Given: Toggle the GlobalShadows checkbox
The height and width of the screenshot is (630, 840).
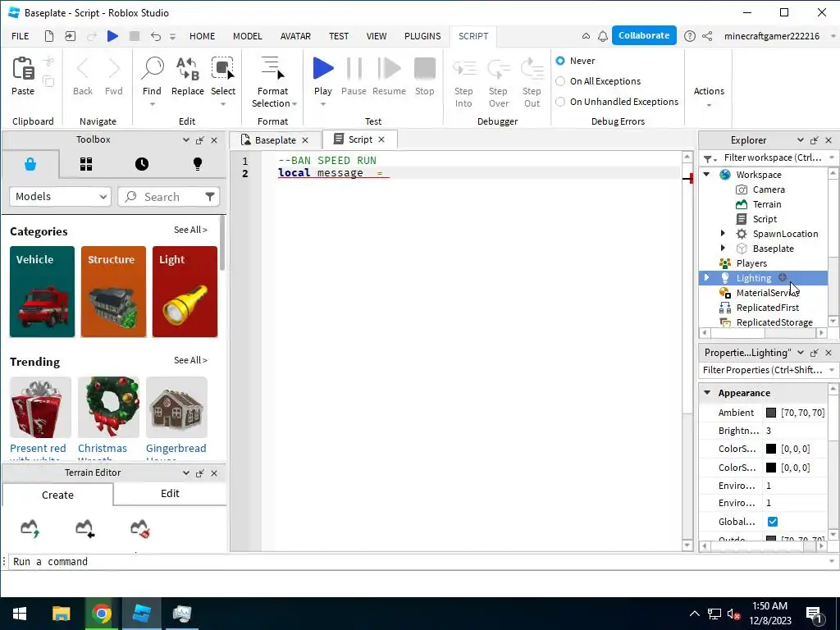Looking at the screenshot, I should (x=773, y=521).
